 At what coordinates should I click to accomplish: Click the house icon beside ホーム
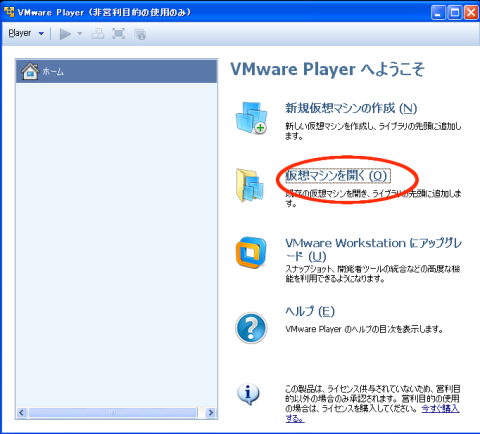(30, 71)
